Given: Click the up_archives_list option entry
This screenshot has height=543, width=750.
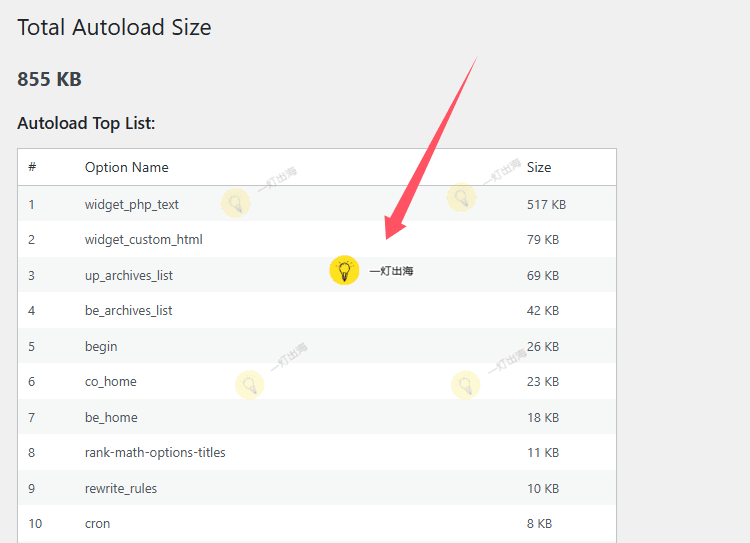Looking at the screenshot, I should pyautogui.click(x=129, y=275).
